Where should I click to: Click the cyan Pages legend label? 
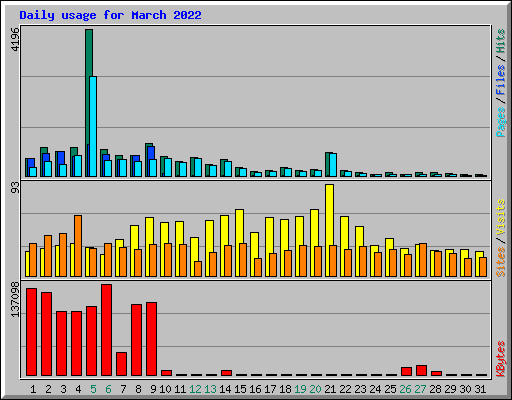[500, 122]
